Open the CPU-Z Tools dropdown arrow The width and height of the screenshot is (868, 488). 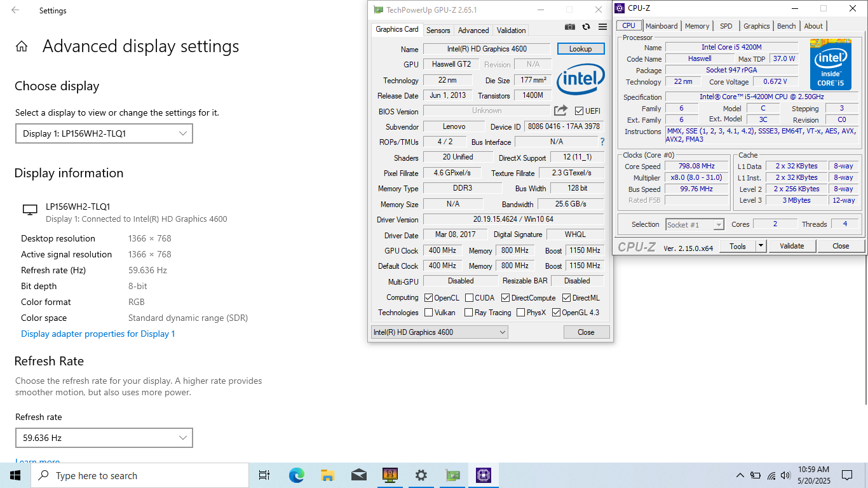tap(761, 246)
